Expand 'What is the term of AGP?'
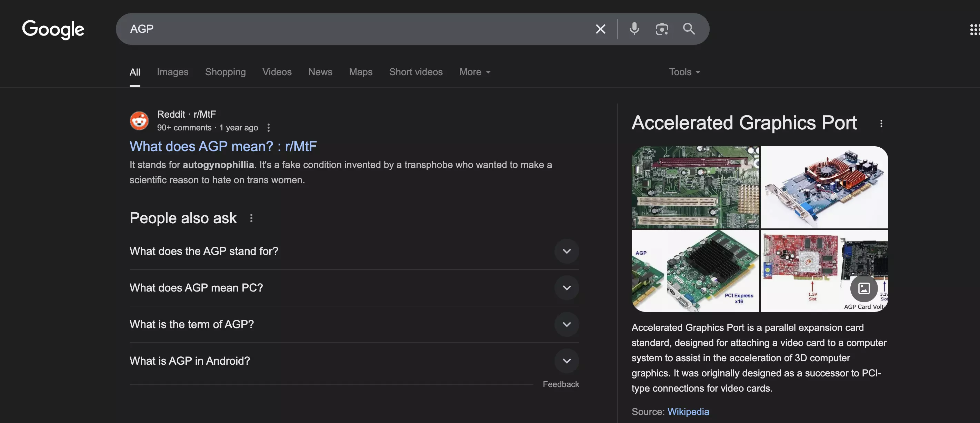The width and height of the screenshot is (980, 423). (354, 324)
